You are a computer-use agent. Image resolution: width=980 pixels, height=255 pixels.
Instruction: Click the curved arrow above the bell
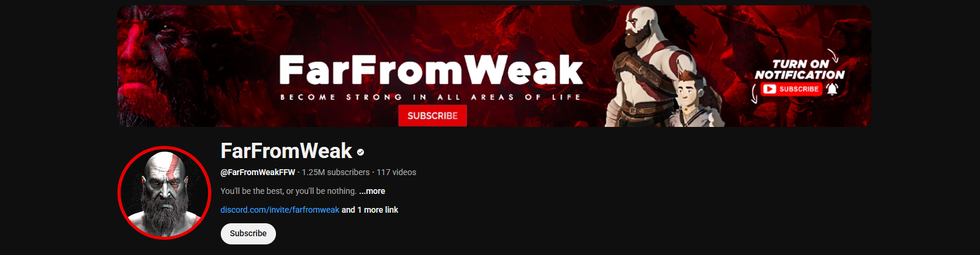click(832, 56)
